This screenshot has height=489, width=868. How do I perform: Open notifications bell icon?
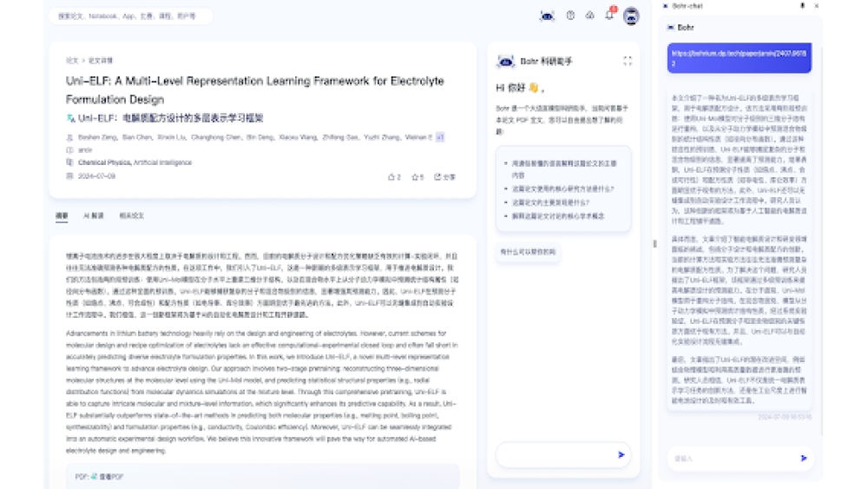tap(609, 15)
